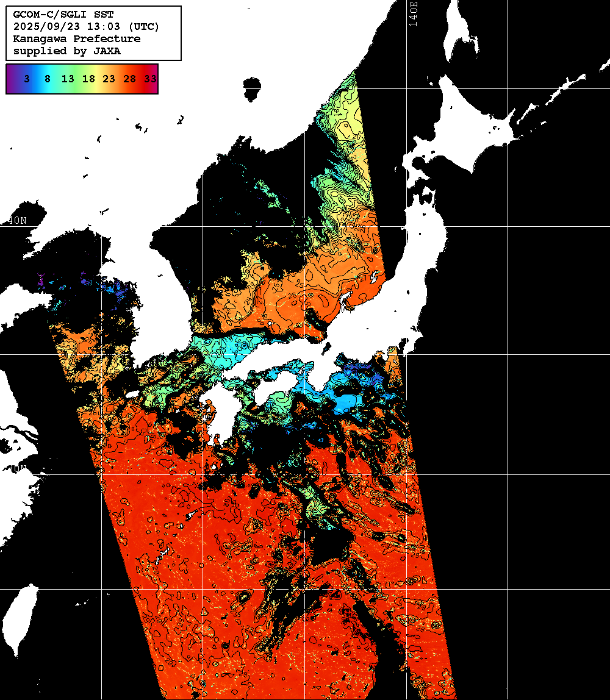610x700 pixels.
Task: Pick the 23 value on the color legend
Action: pyautogui.click(x=109, y=79)
